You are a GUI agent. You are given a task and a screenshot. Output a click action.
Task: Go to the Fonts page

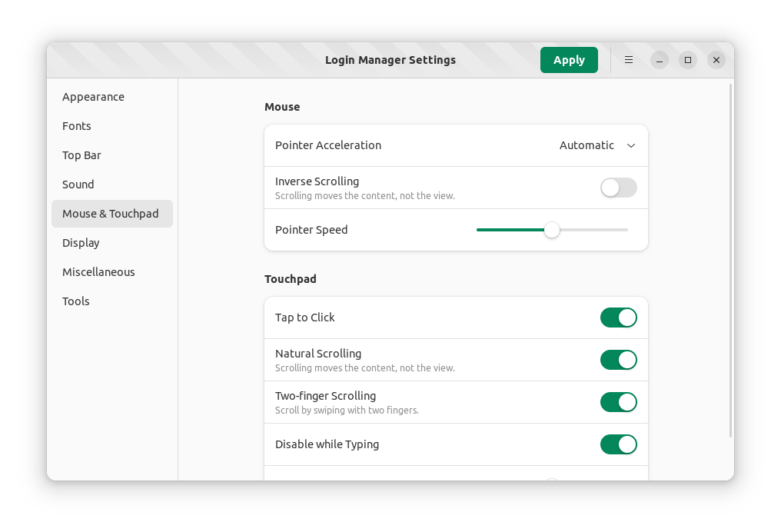click(x=77, y=126)
